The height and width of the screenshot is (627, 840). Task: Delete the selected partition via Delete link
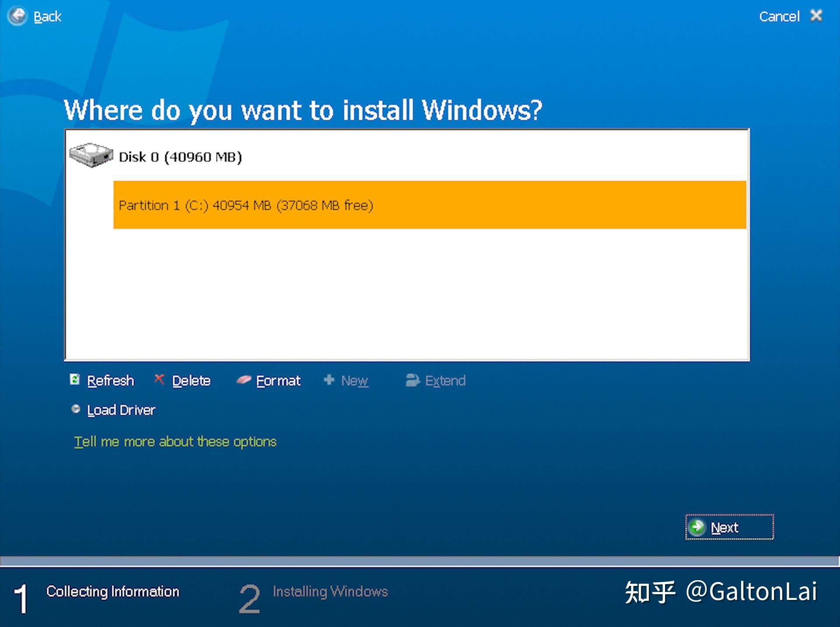(191, 381)
